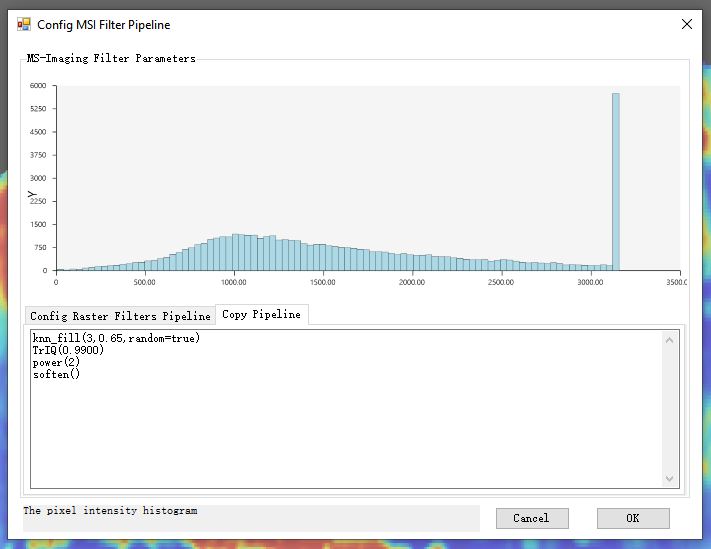
Task: Click the app icon in title bar
Action: tap(24, 24)
